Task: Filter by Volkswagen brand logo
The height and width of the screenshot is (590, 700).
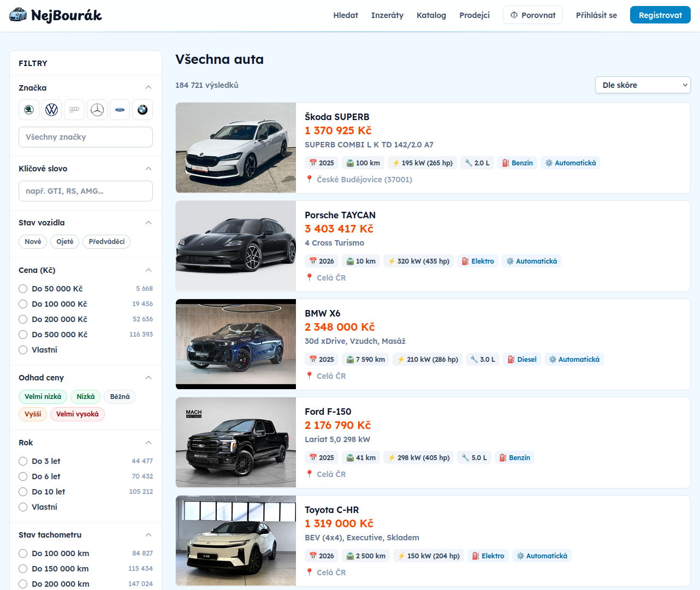Action: pos(52,110)
